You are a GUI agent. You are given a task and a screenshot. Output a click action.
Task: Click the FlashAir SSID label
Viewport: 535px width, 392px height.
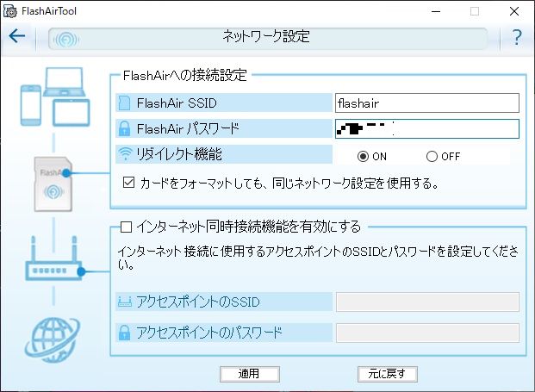177,103
